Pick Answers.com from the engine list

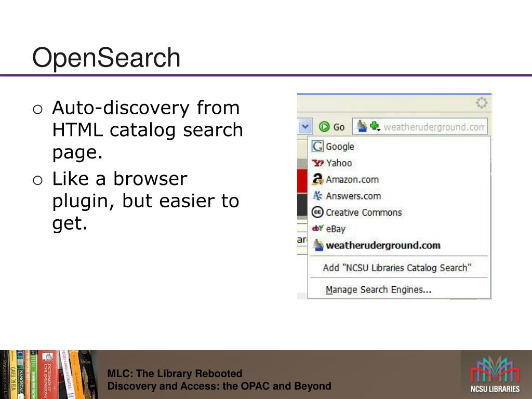(x=399, y=196)
